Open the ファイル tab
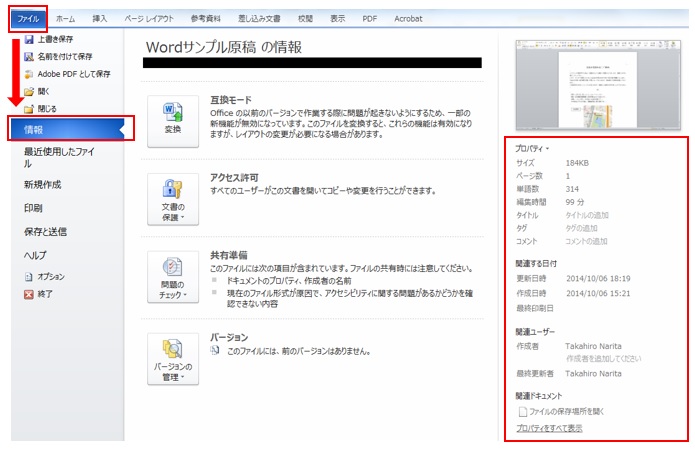The width and height of the screenshot is (695, 450). [x=28, y=19]
